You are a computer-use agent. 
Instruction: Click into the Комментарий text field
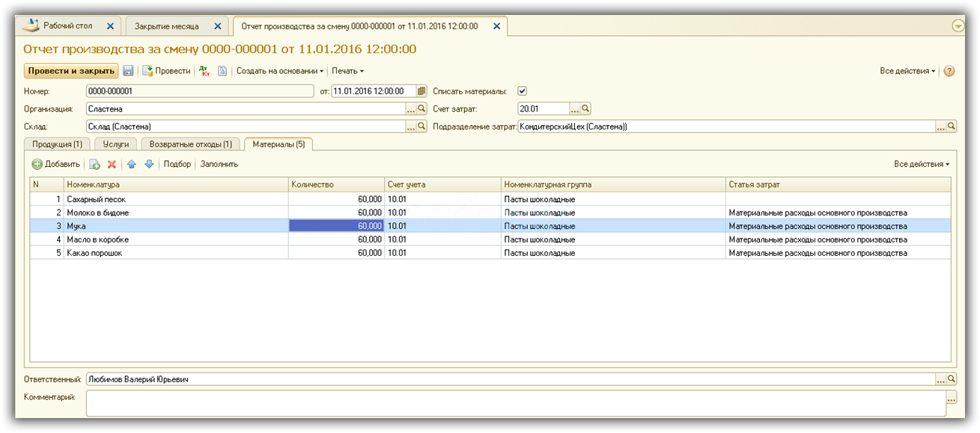pyautogui.click(x=515, y=402)
